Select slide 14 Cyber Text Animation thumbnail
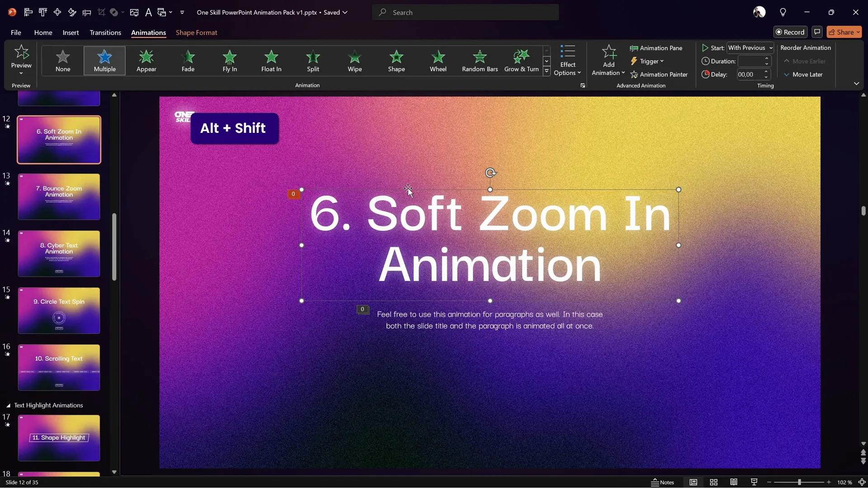The width and height of the screenshot is (868, 488). (59, 254)
